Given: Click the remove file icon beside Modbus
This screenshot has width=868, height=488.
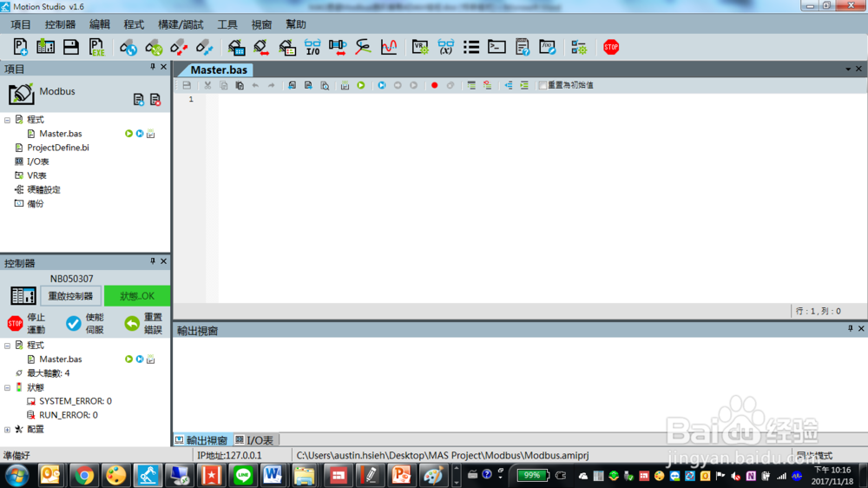Looking at the screenshot, I should 155,100.
